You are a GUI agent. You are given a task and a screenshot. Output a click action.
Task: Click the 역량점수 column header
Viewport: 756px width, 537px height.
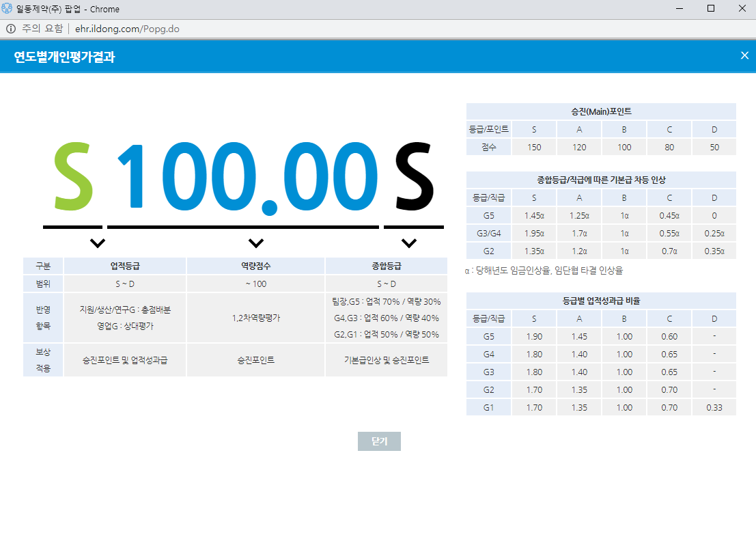(256, 266)
